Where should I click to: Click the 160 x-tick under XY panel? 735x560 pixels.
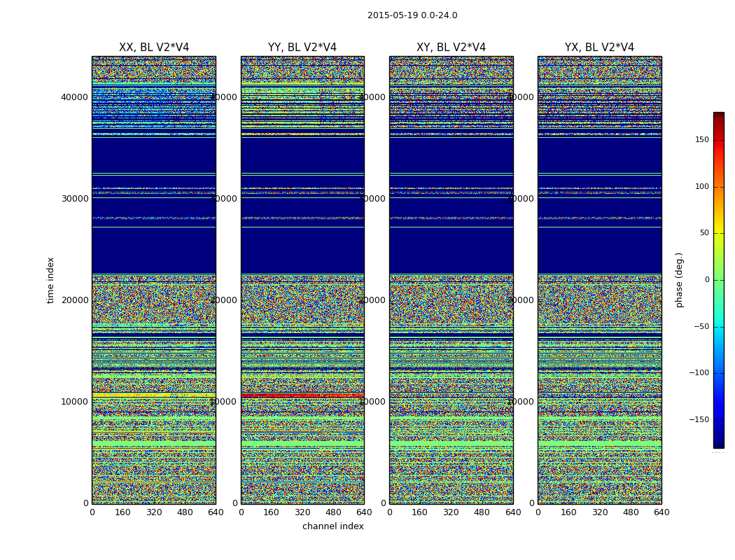coord(420,512)
